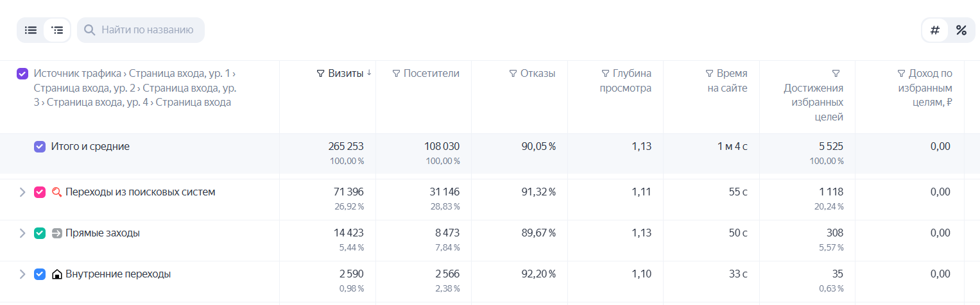Uncheck the Прямые заходы checkbox

[x=40, y=233]
